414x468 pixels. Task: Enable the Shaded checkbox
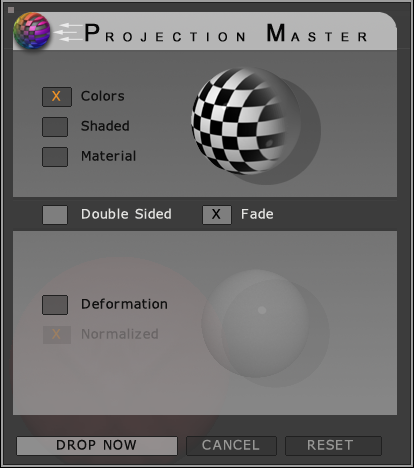[x=55, y=127]
